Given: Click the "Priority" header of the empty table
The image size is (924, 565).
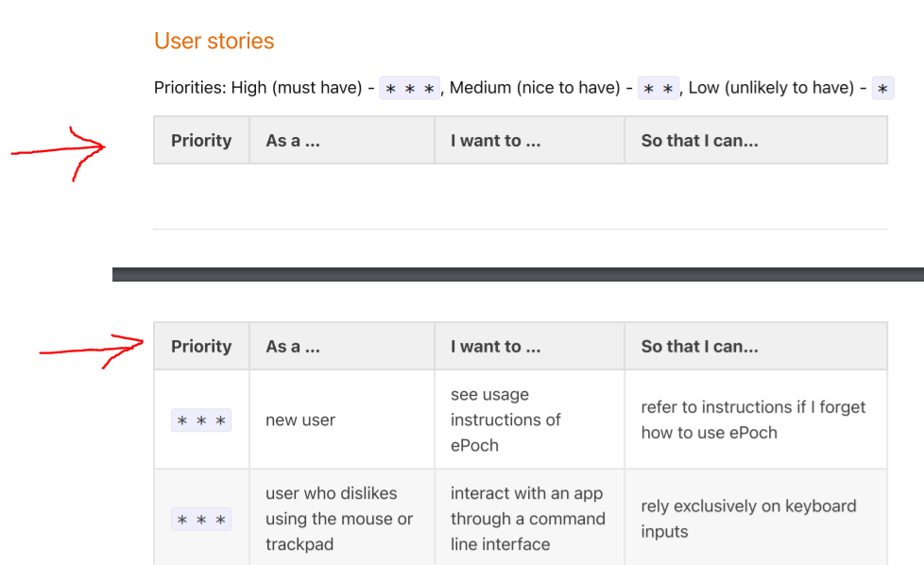Looking at the screenshot, I should [x=201, y=141].
